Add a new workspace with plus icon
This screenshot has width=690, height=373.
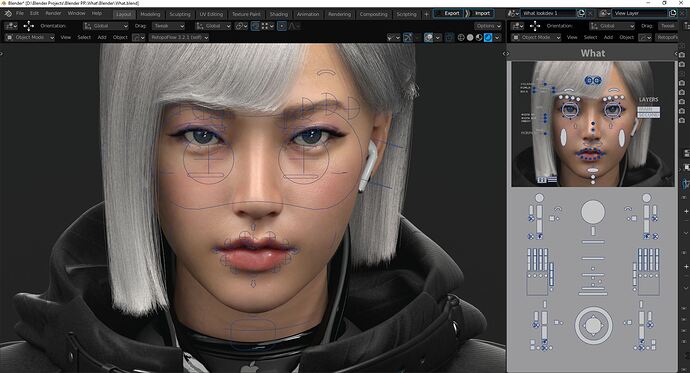426,14
